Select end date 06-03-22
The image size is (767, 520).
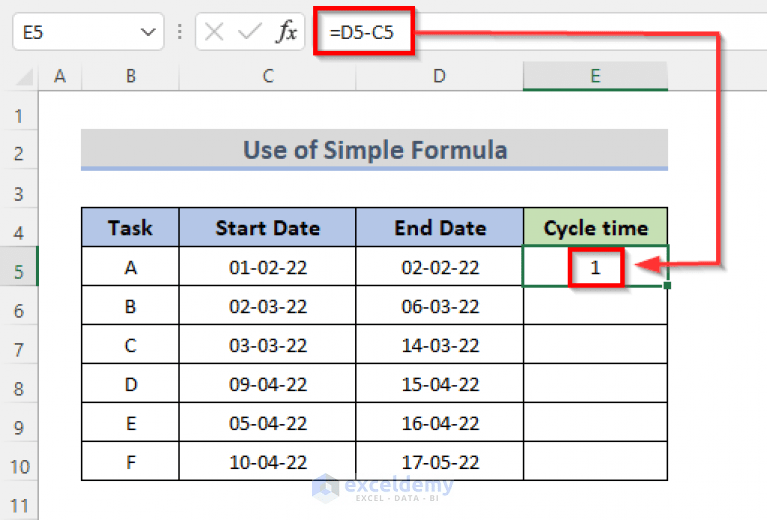pos(440,306)
